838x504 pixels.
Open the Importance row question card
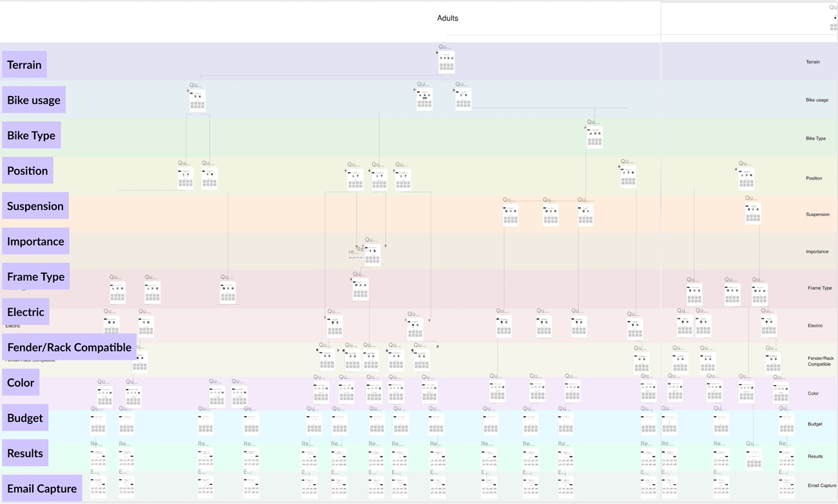(x=373, y=254)
